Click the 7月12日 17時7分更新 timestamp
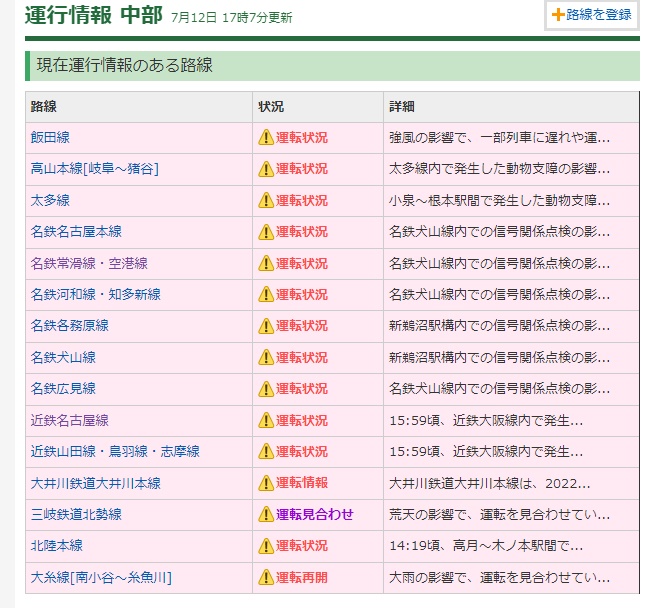Screen dimensions: 649x608 click(232, 18)
